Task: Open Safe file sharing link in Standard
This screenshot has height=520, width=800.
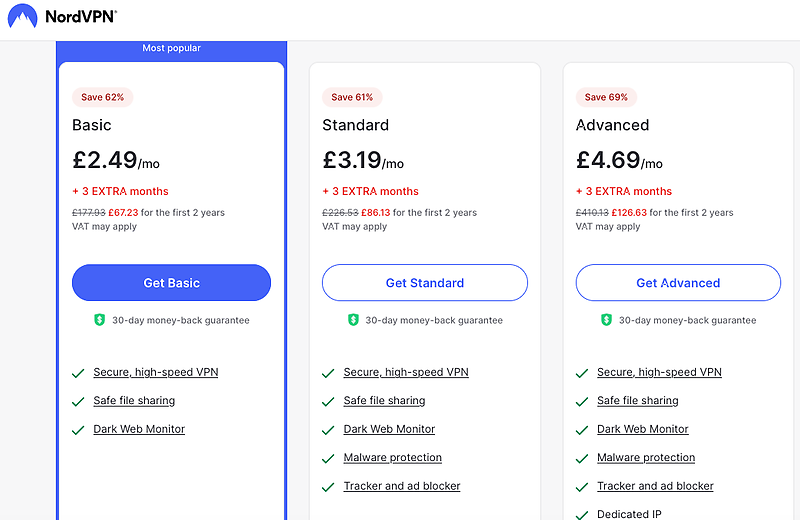Action: click(x=384, y=401)
